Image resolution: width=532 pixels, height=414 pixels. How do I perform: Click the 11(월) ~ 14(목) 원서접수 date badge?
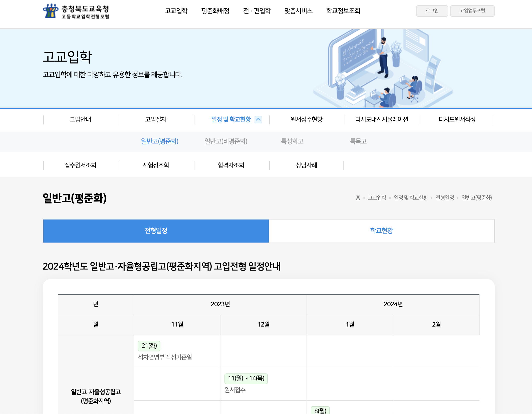245,379
